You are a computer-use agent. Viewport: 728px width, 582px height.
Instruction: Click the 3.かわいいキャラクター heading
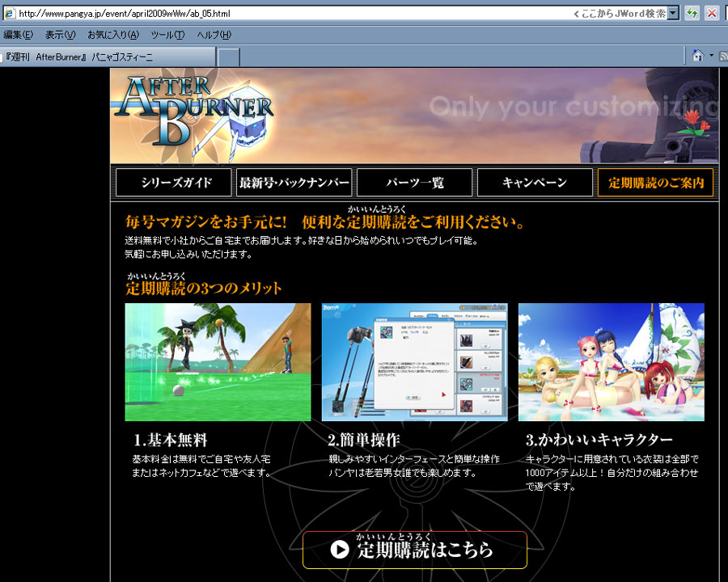tap(599, 440)
